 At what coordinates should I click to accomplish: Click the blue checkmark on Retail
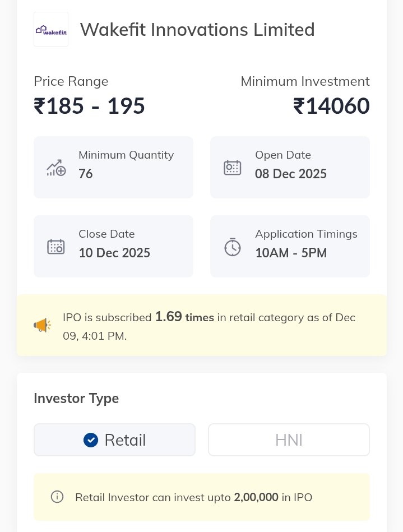[x=91, y=440]
